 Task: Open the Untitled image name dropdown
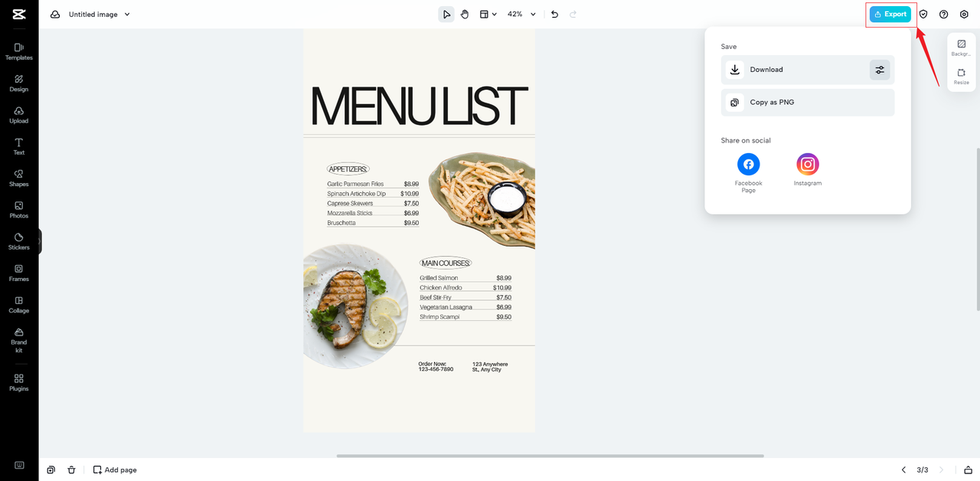pyautogui.click(x=100, y=15)
